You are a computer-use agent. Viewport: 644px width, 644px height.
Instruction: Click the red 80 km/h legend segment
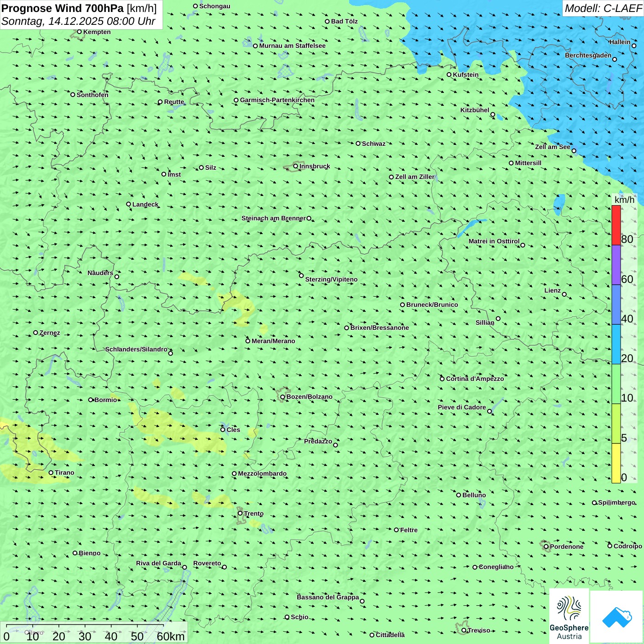click(616, 225)
